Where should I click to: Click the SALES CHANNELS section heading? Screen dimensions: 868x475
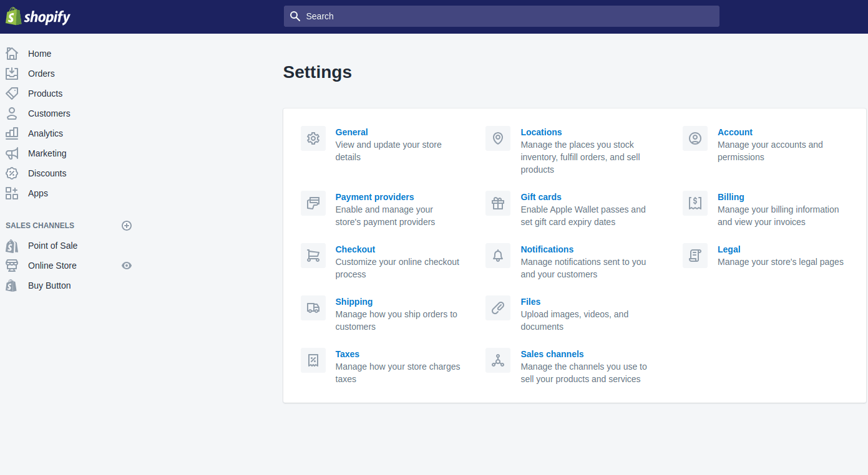pyautogui.click(x=40, y=226)
